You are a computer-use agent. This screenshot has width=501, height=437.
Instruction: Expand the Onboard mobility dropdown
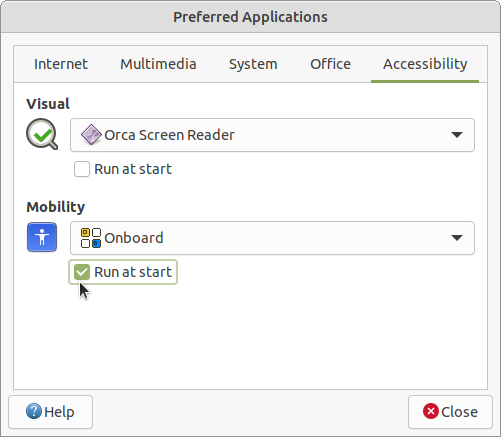pyautogui.click(x=272, y=238)
